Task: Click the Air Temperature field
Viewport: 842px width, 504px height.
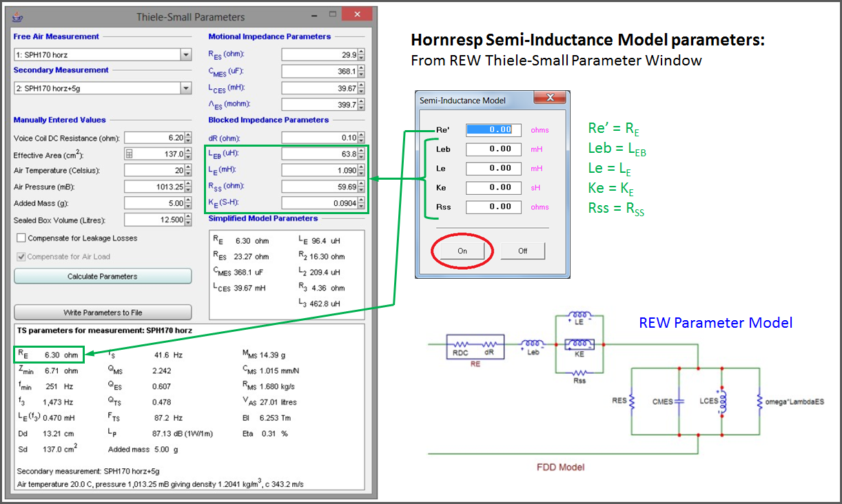Action: pyautogui.click(x=154, y=171)
